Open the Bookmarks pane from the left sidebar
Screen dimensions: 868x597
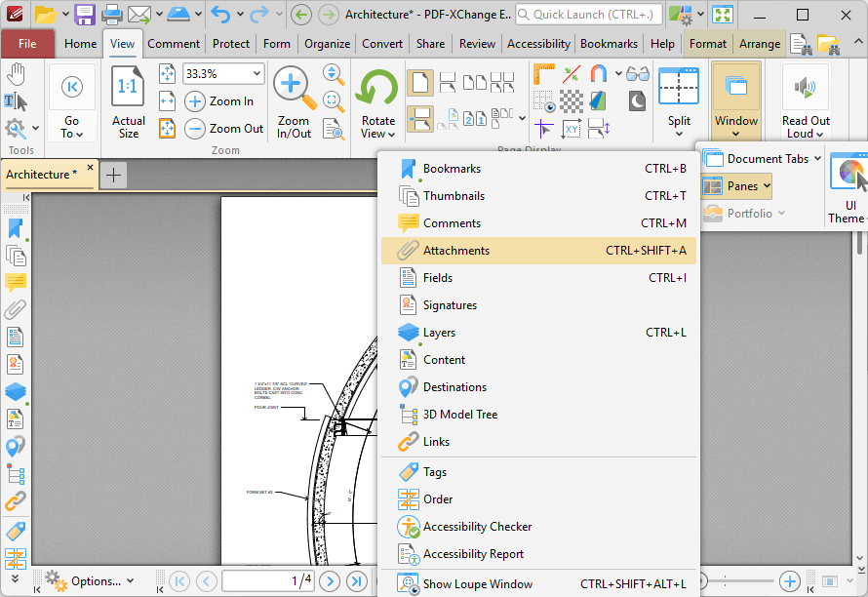[15, 228]
